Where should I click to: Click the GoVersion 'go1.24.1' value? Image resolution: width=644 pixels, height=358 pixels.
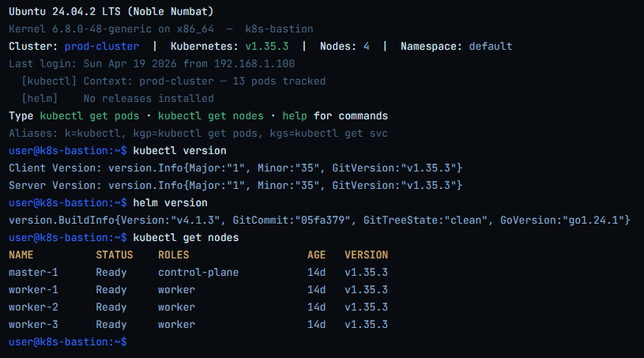593,220
